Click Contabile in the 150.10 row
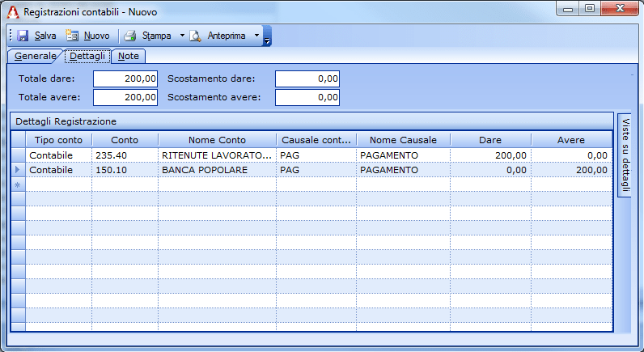 coord(59,170)
